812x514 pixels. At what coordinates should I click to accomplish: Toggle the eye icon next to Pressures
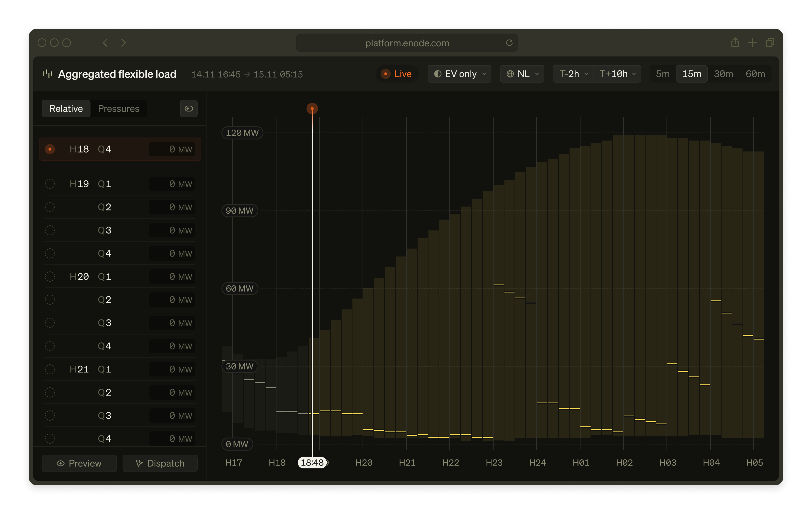[188, 109]
